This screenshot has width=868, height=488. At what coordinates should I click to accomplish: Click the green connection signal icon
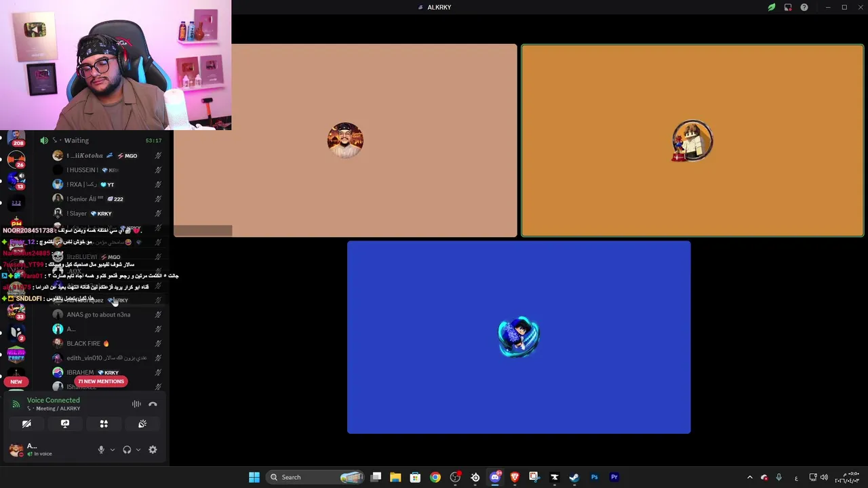click(16, 404)
